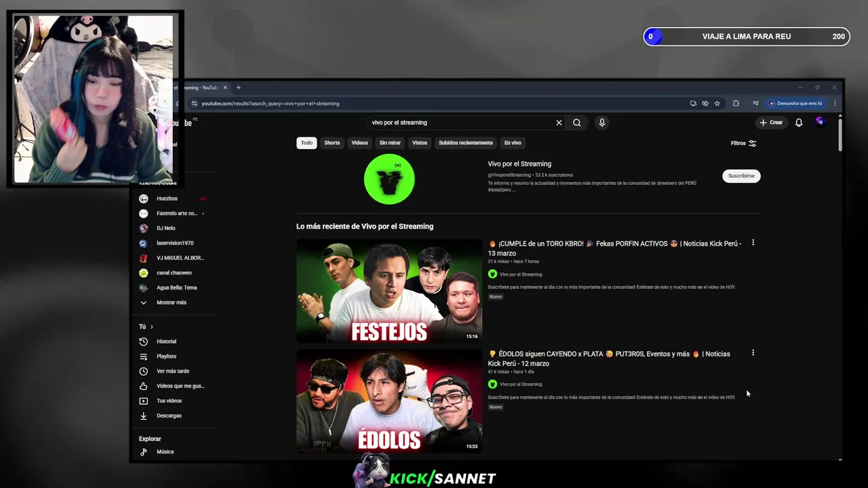Click channel icon under FESTEJOS video title
This screenshot has height=488, width=868.
click(492, 274)
